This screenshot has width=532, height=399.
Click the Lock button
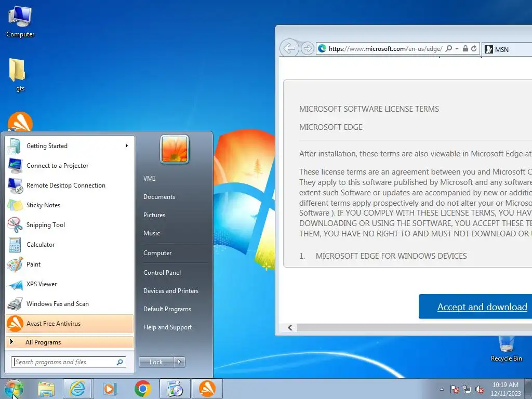(156, 362)
